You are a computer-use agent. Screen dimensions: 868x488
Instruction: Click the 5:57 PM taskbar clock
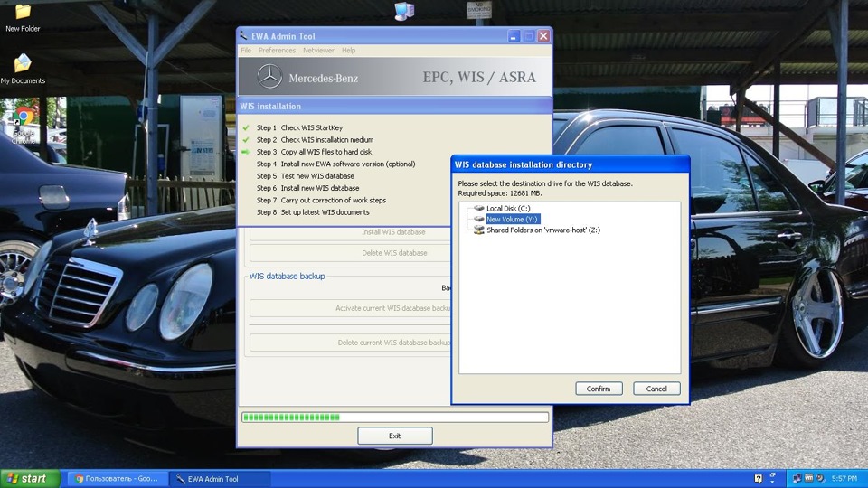844,478
